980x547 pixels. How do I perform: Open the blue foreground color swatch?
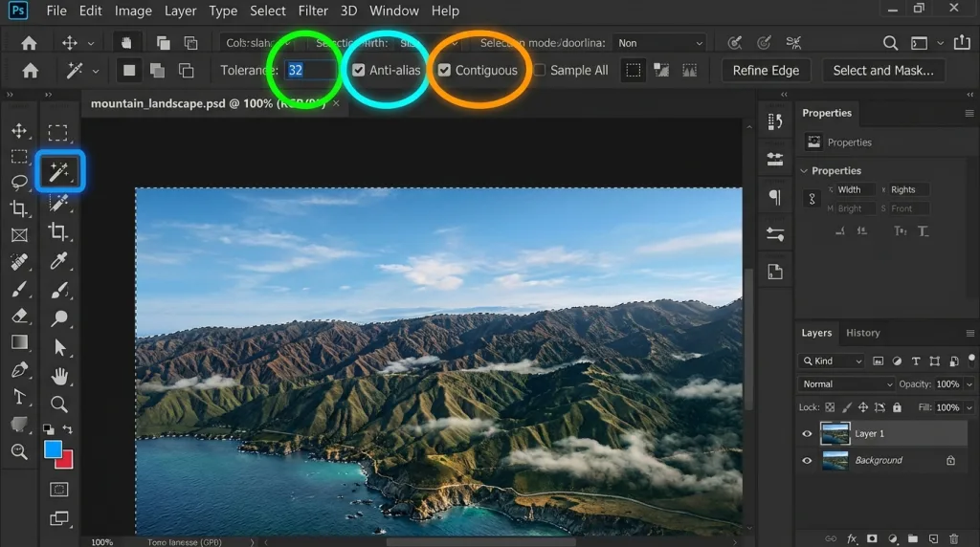(53, 449)
